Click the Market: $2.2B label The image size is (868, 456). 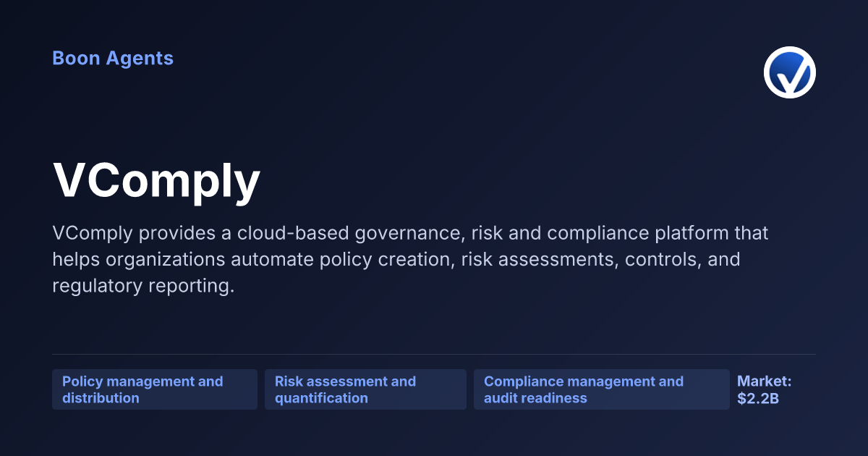(765, 389)
